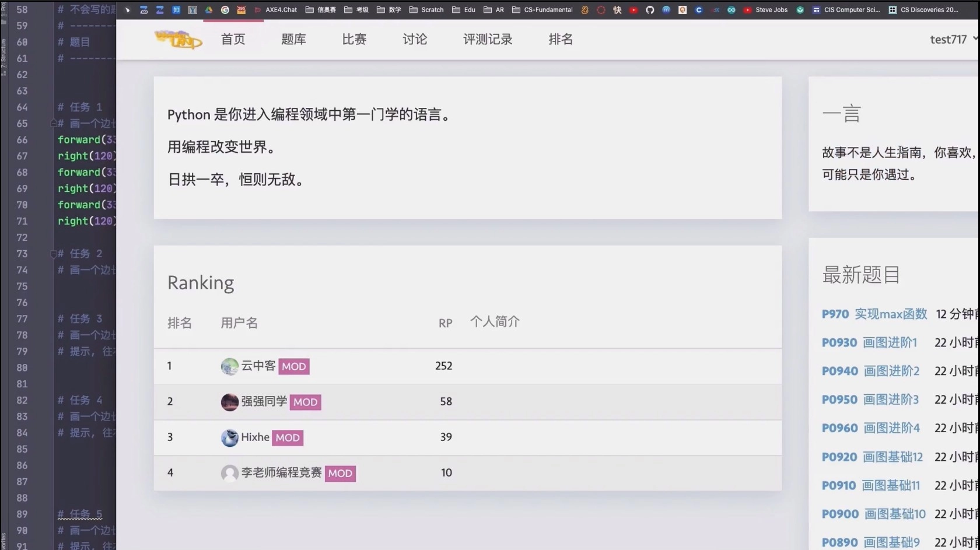Switch to the 题库 tab
Viewport: 980px width, 550px height.
(x=293, y=39)
